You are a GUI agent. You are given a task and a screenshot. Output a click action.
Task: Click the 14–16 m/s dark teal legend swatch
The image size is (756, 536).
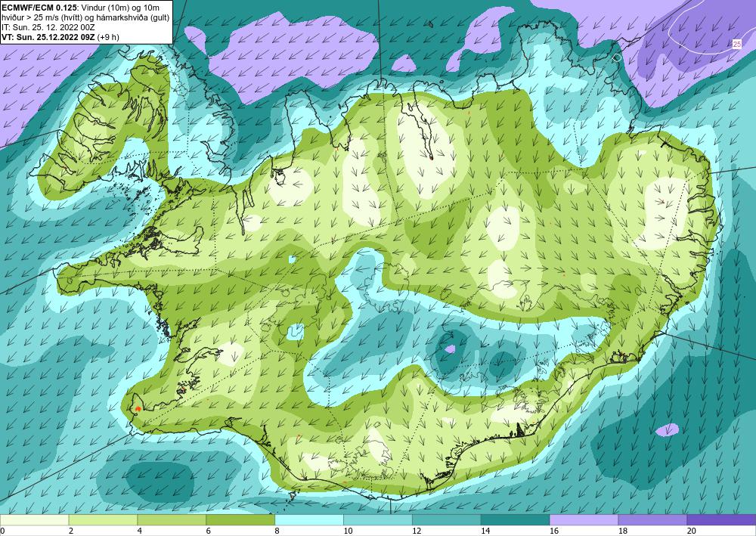click(516, 520)
